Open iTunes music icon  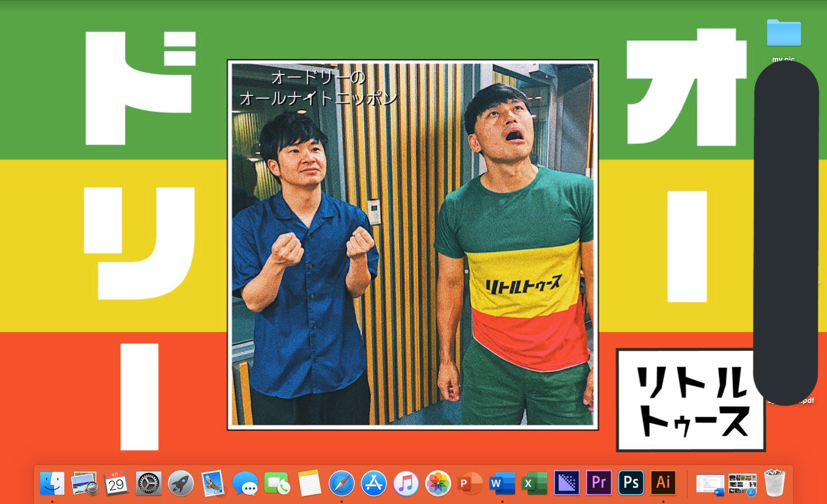[x=406, y=483]
